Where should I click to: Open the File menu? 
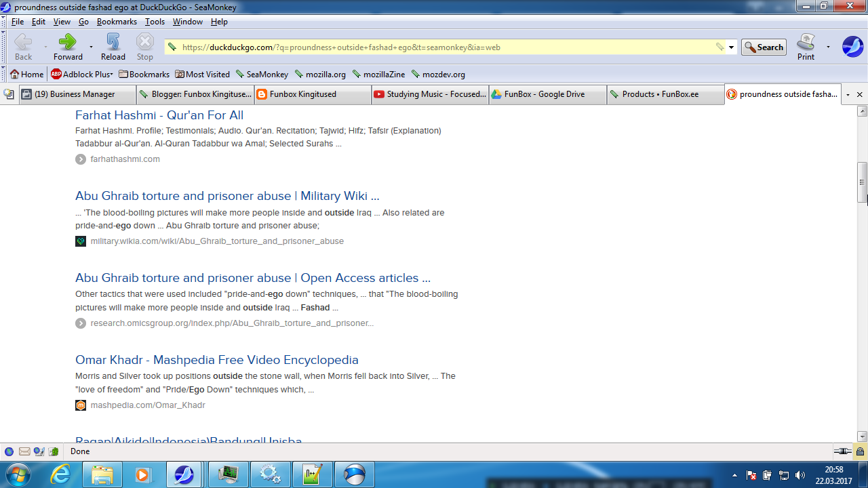(x=18, y=22)
